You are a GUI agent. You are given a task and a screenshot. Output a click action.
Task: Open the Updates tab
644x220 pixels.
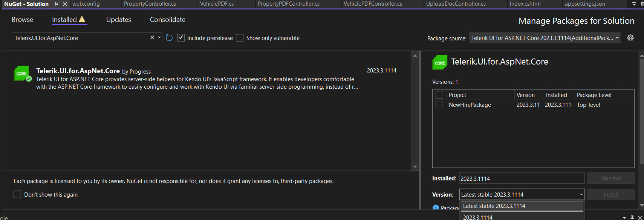(119, 20)
